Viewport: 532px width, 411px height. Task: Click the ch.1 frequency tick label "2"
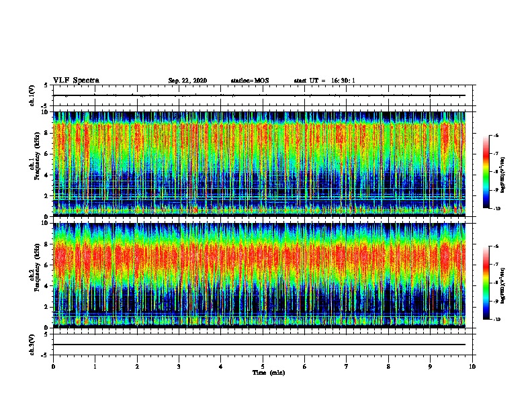pos(46,196)
